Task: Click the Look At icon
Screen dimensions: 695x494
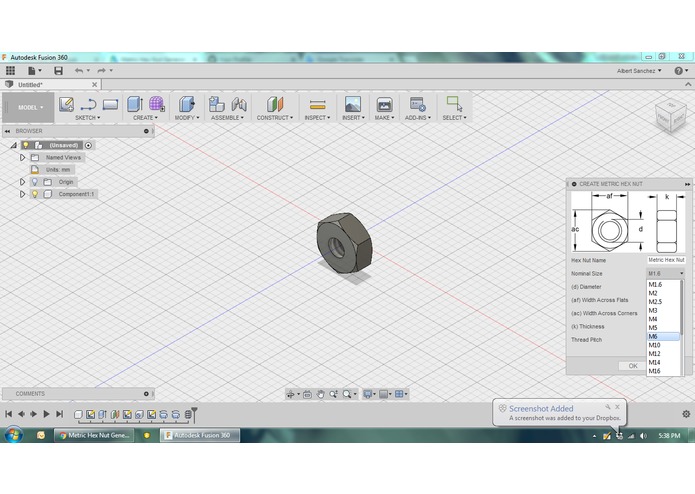Action: tap(307, 394)
